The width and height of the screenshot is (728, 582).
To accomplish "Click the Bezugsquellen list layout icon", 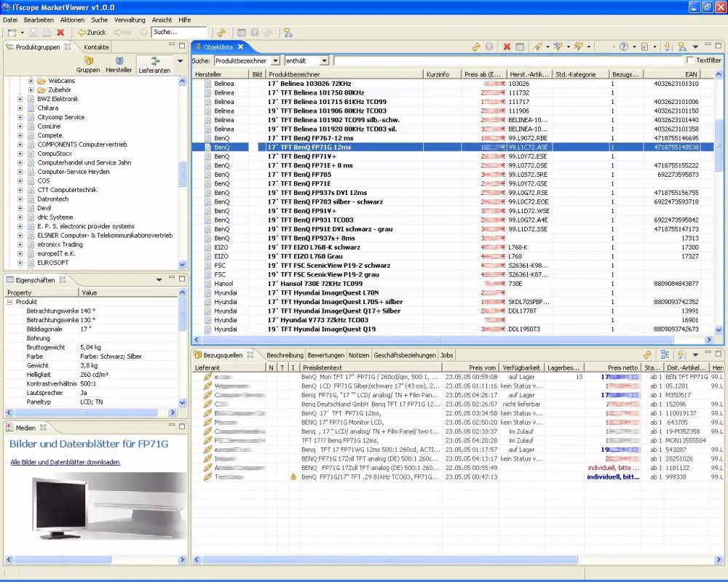I will click(x=665, y=355).
